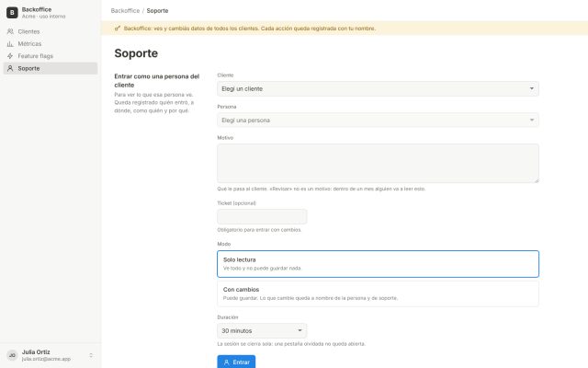
Task: Click the Métricas bar chart icon
Action: tap(10, 44)
